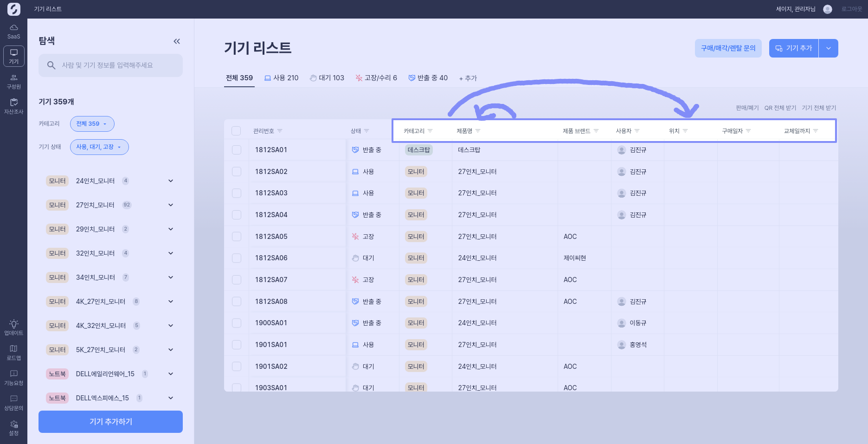Screen dimensions: 868x444
Task: Click the filter icon next to 관리번호
Action: (280, 131)
